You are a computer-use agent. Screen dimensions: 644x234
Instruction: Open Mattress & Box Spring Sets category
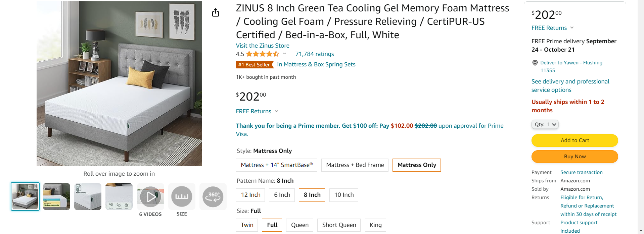[316, 64]
